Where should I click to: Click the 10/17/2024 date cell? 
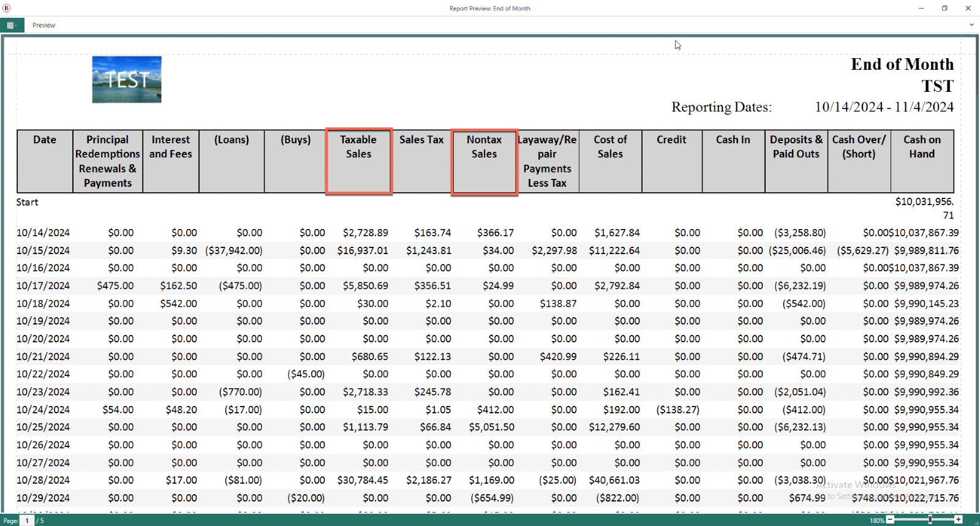pos(43,285)
